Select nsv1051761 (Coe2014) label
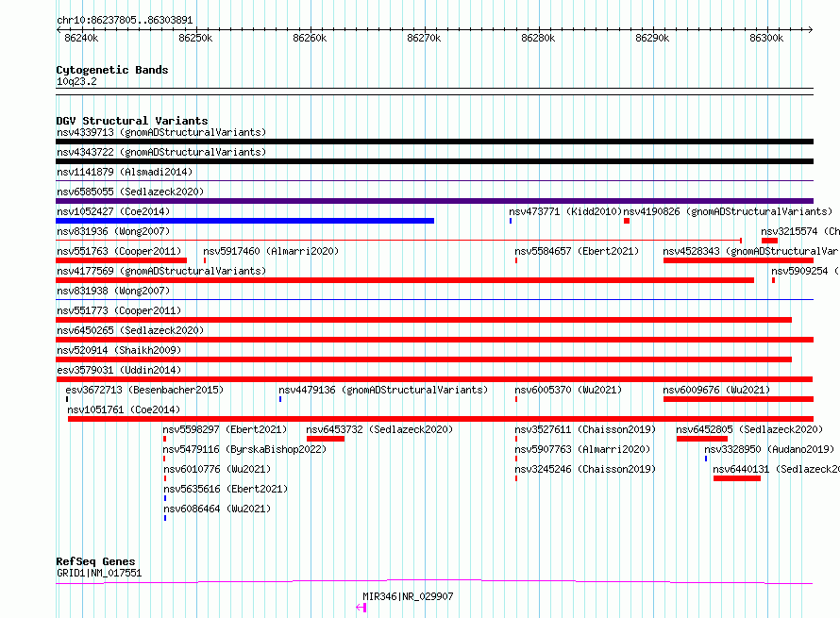Viewport: 840px width, 618px height. (124, 409)
